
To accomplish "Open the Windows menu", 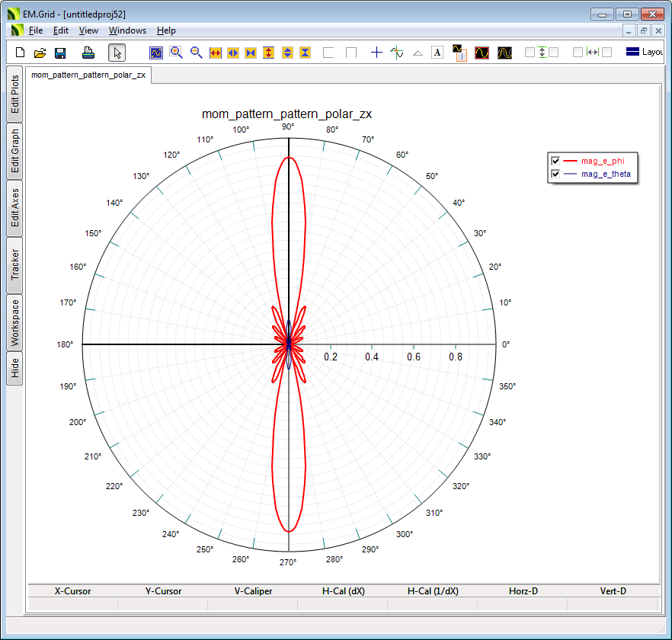I will point(127,30).
